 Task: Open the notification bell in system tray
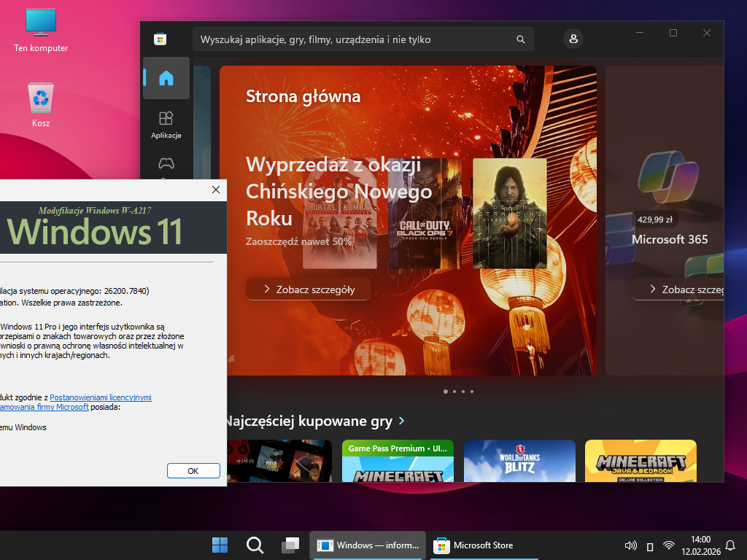pyautogui.click(x=730, y=545)
